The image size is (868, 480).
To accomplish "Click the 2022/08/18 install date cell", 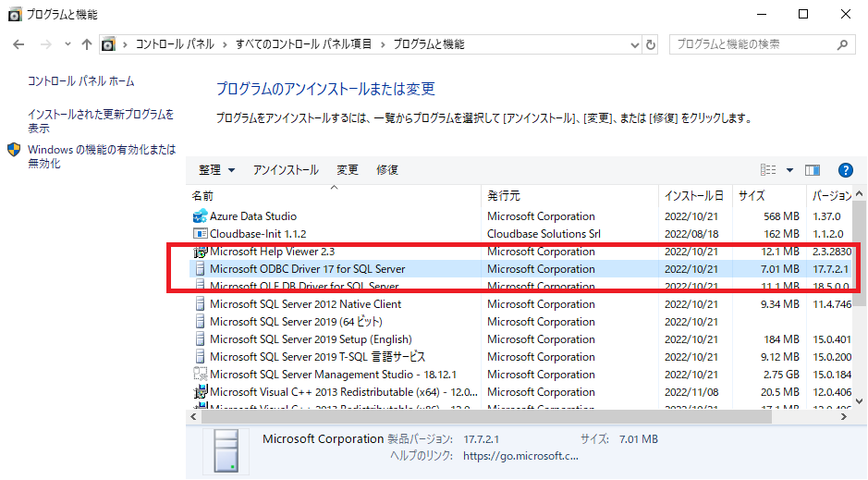I will pos(691,234).
